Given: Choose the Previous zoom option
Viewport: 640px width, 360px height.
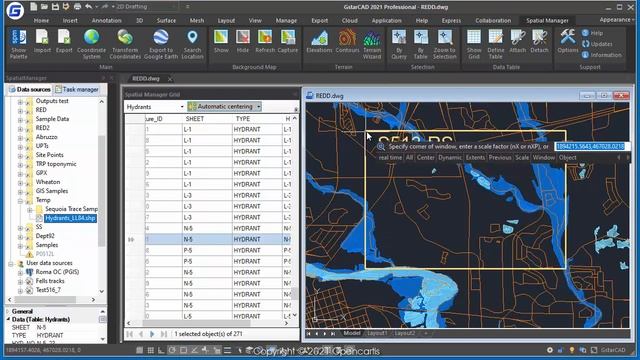Looking at the screenshot, I should coord(500,158).
